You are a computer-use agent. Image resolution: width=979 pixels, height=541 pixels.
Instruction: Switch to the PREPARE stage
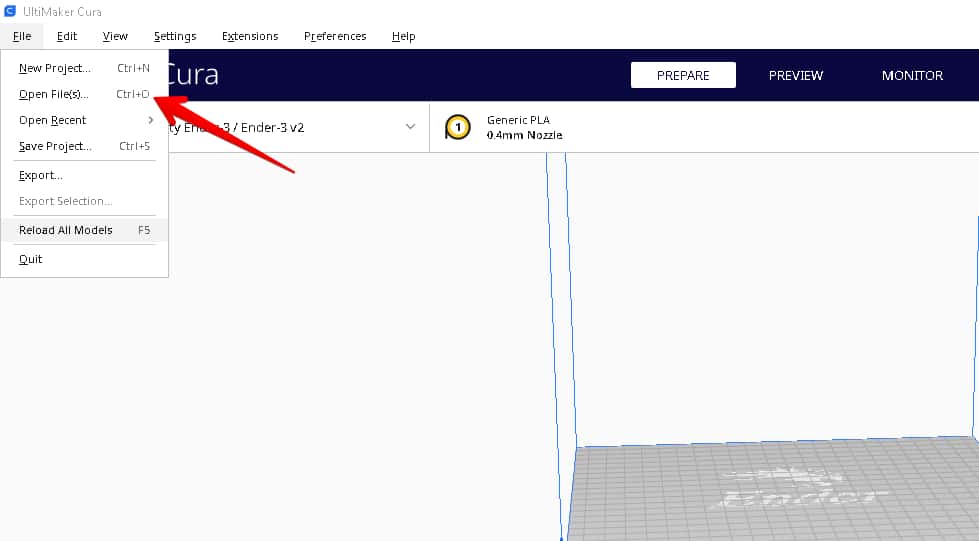click(683, 75)
